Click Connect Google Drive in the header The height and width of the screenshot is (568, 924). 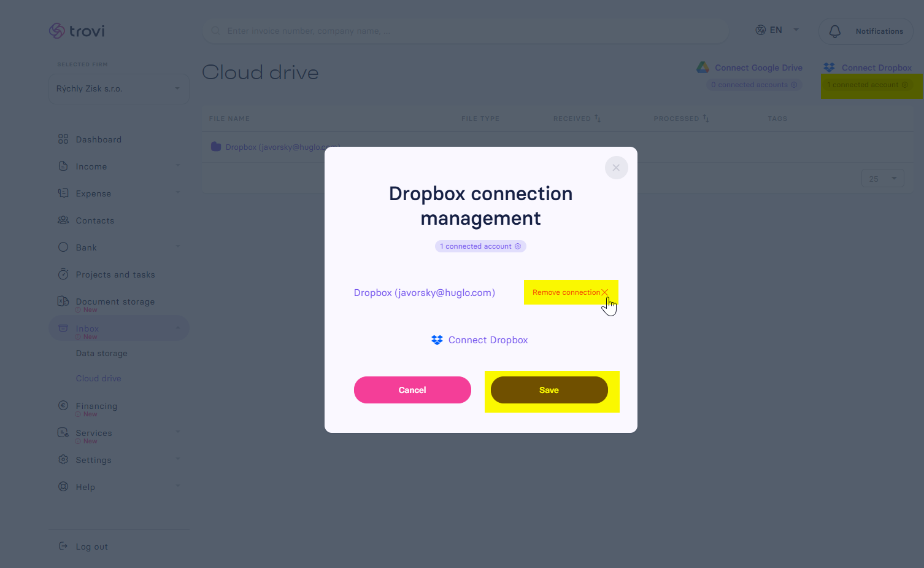coord(750,68)
